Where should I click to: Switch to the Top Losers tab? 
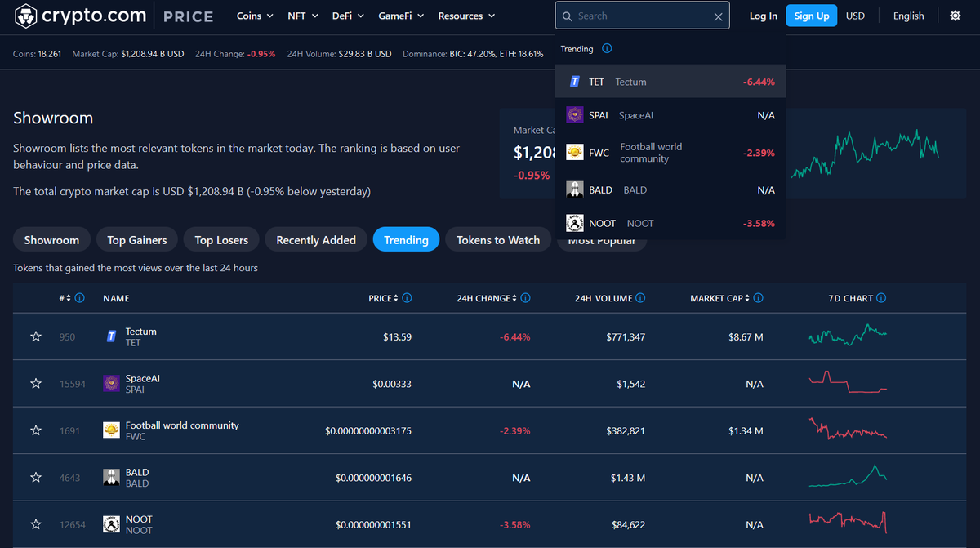coord(221,239)
